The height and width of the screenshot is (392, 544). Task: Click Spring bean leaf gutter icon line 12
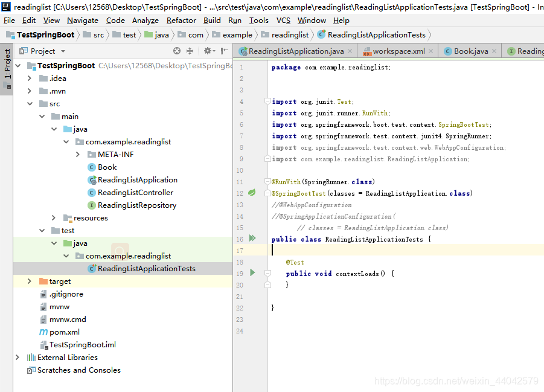click(252, 192)
